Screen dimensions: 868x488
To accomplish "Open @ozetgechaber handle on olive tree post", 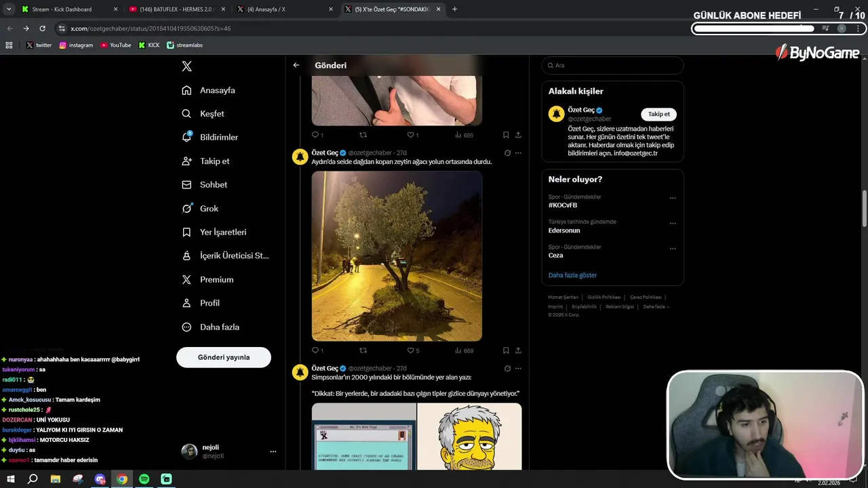I will coord(370,153).
